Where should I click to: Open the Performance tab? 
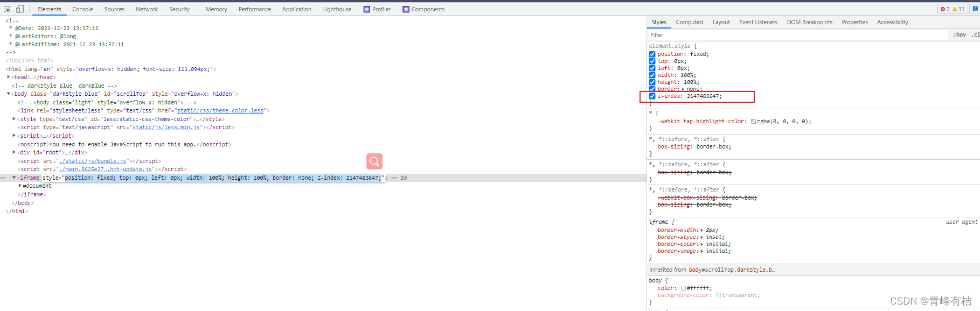coord(255,9)
